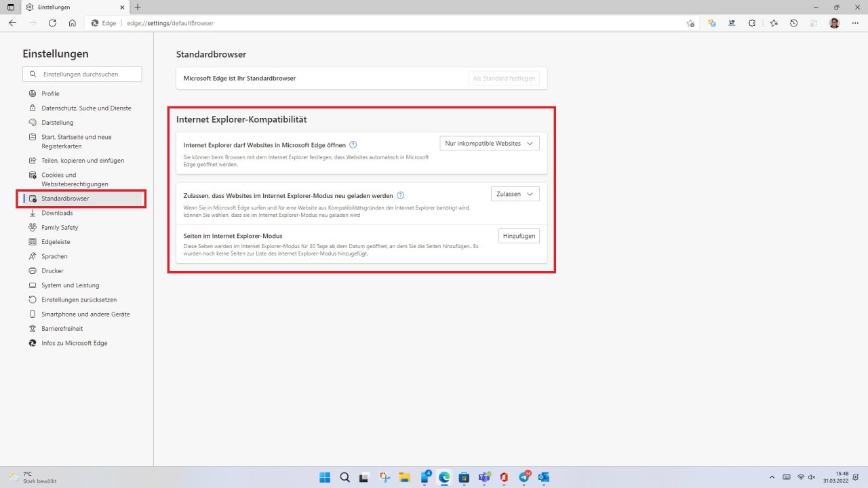Add this page to favorites star
The width and height of the screenshot is (868, 488).
pos(690,23)
